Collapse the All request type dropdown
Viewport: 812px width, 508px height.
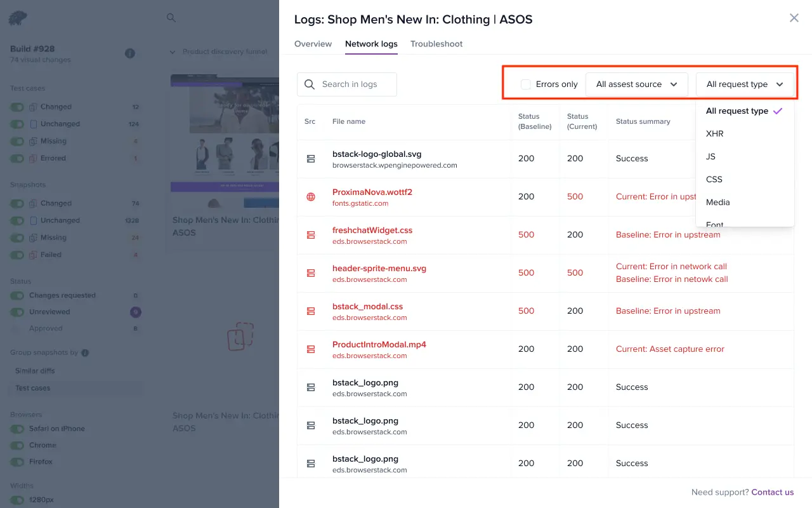coord(745,84)
